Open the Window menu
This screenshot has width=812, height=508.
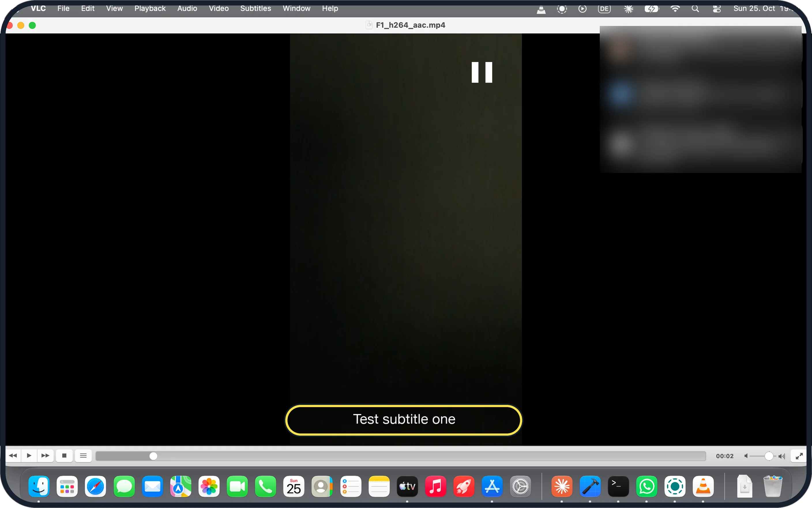point(296,8)
